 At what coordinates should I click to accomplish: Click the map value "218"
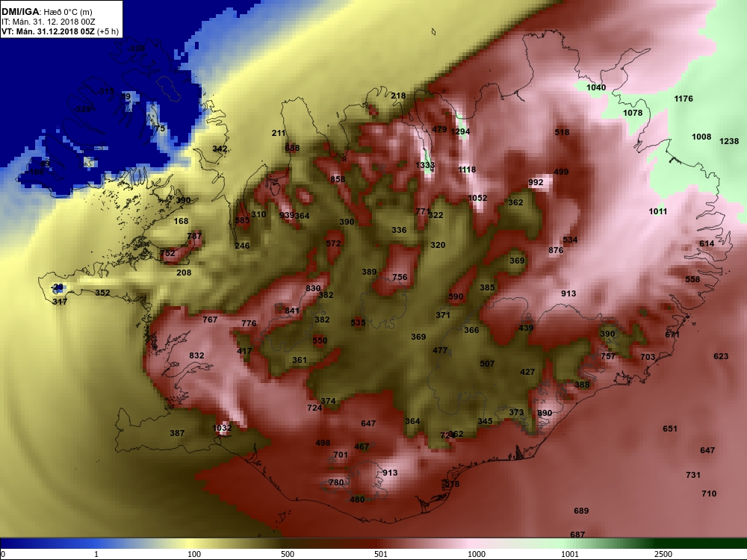[398, 96]
